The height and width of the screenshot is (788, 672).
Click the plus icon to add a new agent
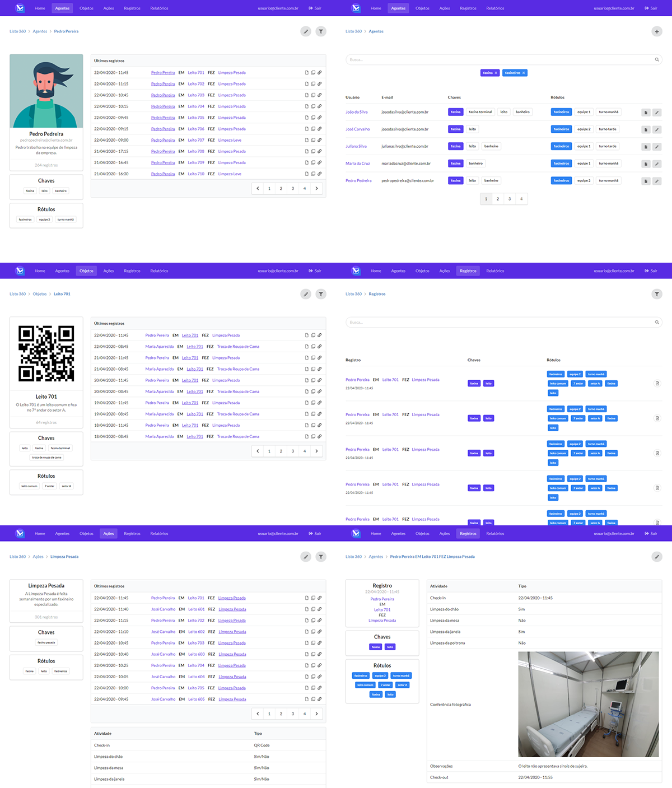(657, 31)
